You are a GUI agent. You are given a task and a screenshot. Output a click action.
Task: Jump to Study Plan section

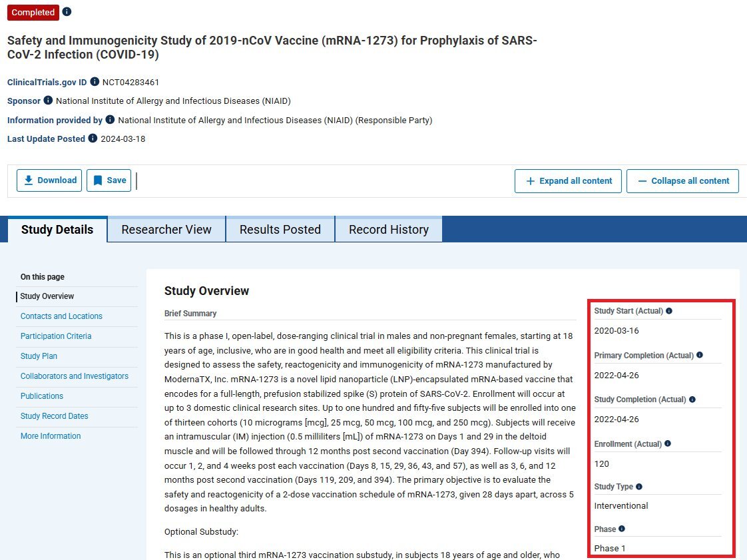point(39,356)
